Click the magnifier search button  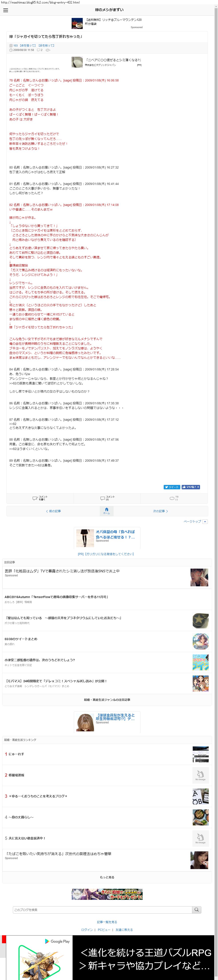click(x=196, y=910)
